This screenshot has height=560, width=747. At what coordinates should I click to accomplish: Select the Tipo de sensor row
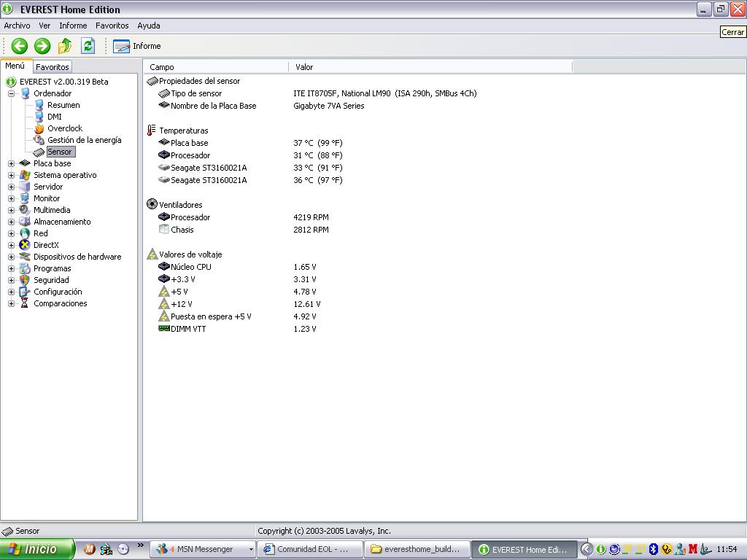tap(318, 93)
